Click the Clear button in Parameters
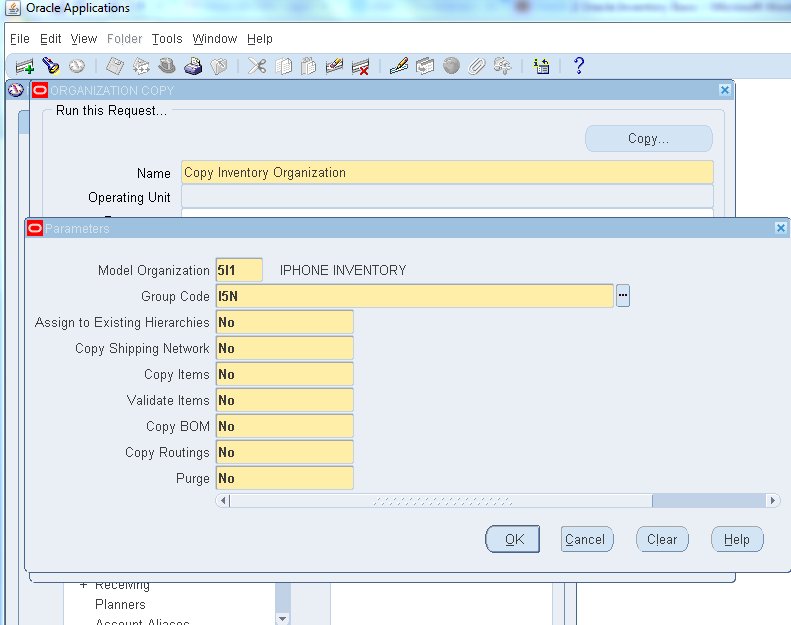 662,539
